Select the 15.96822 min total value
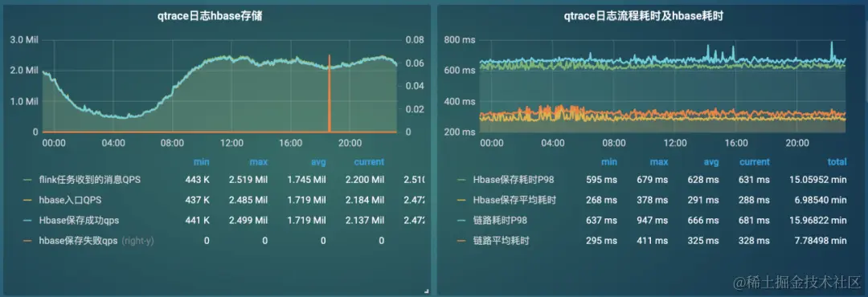The width and height of the screenshot is (868, 297). point(817,220)
